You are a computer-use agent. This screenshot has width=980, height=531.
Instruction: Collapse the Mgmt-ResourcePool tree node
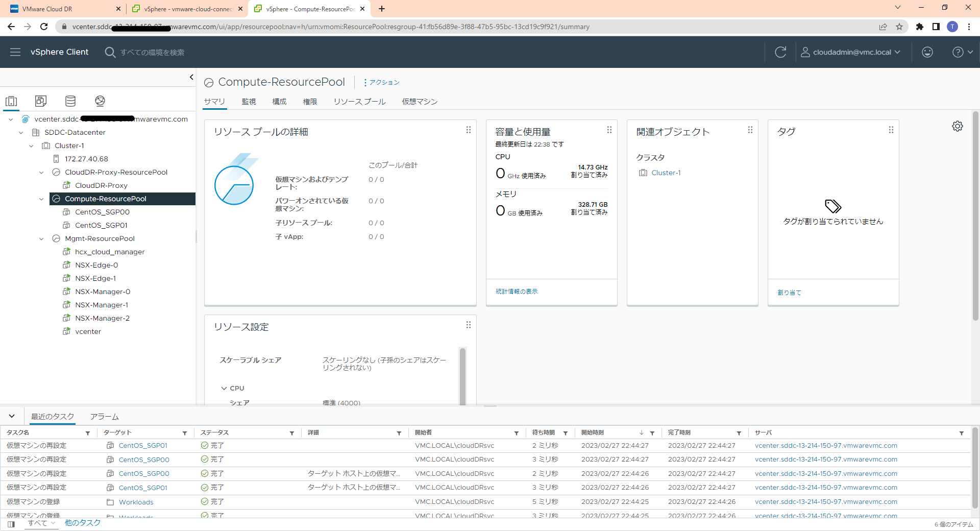[x=41, y=239]
